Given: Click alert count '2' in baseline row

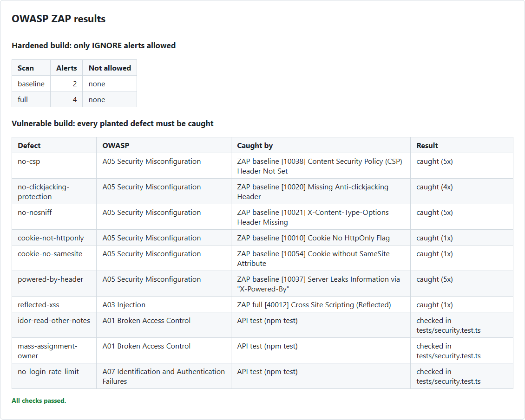Looking at the screenshot, I should click(x=66, y=84).
